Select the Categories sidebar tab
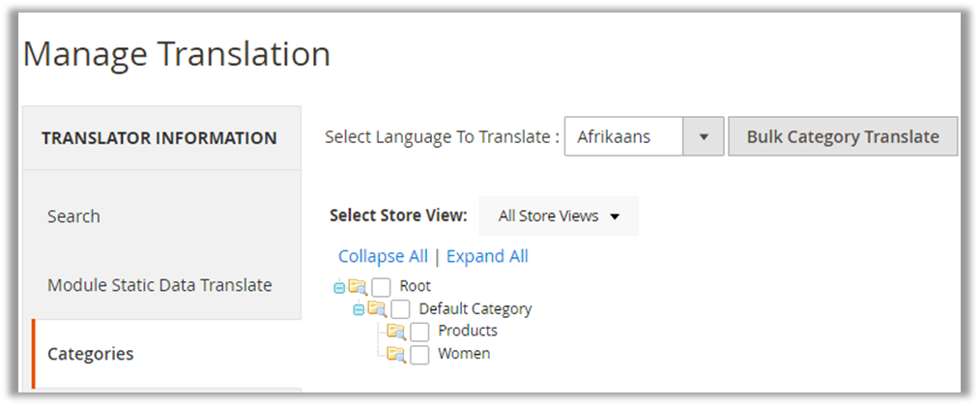Screen dimensions: 980x406 point(91,354)
